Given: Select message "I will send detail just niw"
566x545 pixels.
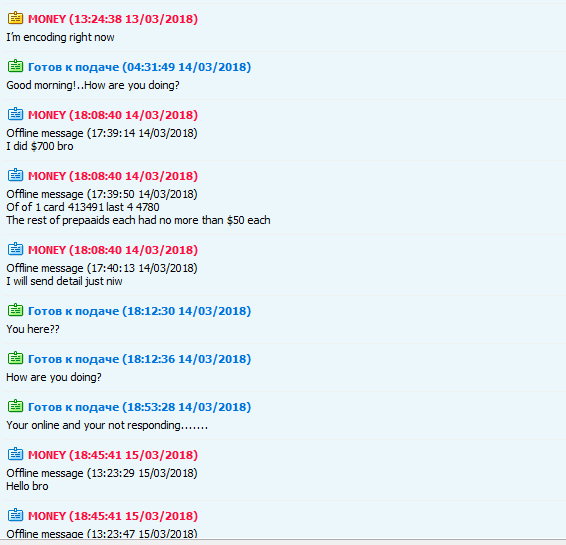Looking at the screenshot, I should [64, 281].
